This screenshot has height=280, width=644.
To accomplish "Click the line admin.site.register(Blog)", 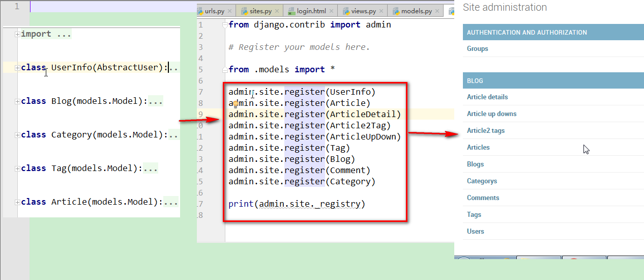I will coord(291,159).
